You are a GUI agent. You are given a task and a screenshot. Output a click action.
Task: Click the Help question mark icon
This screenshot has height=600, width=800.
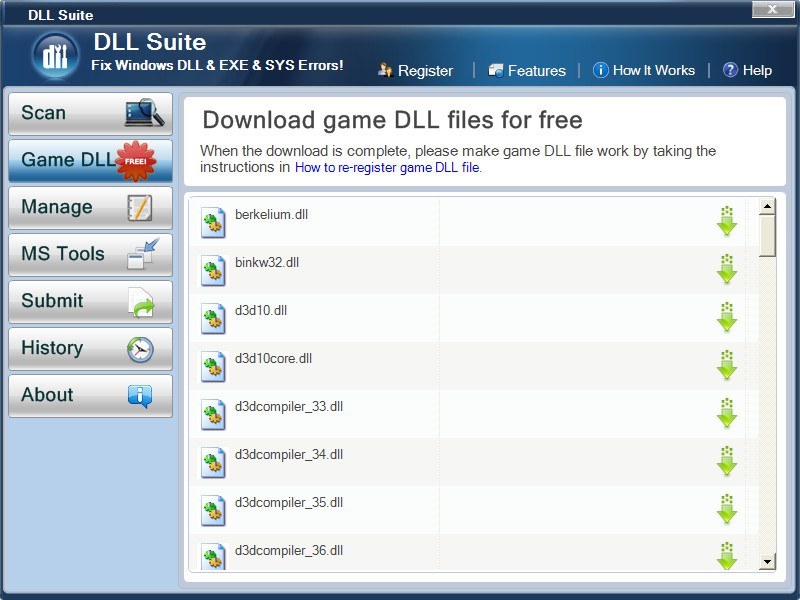(x=730, y=70)
